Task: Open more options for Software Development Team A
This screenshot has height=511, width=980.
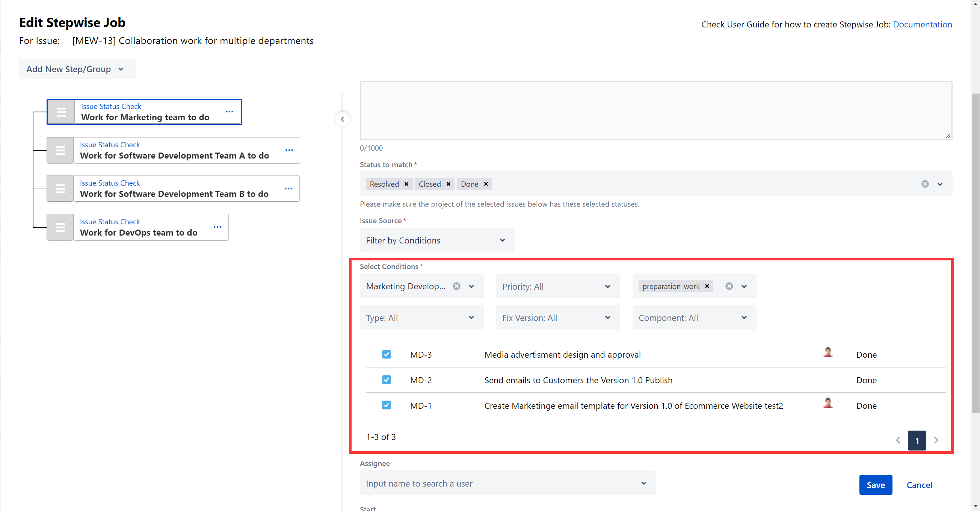Action: pos(289,150)
